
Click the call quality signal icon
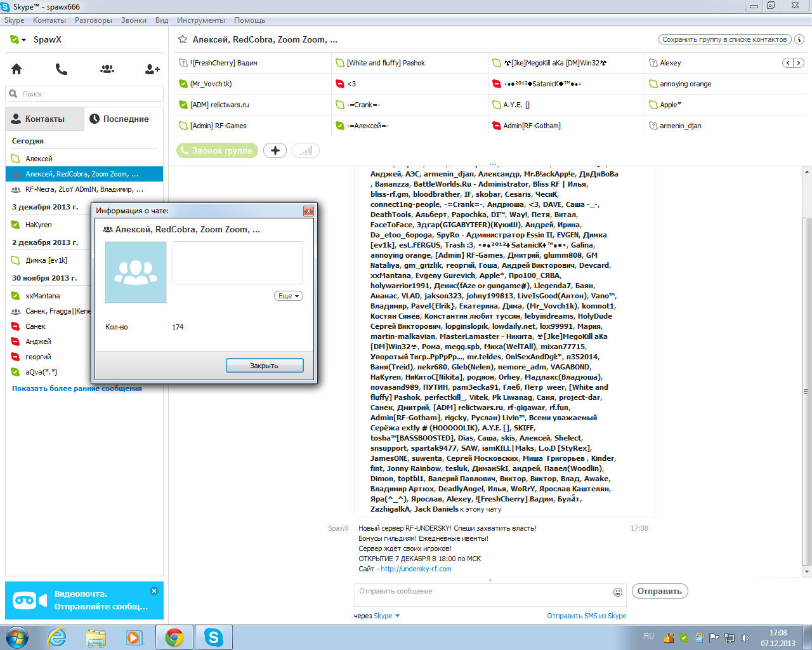(x=306, y=150)
